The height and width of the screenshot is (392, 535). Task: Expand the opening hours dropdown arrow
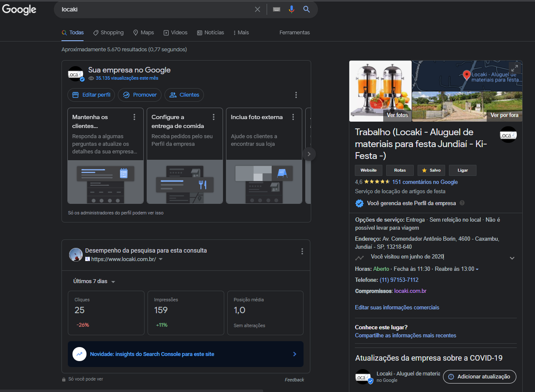pyautogui.click(x=477, y=269)
